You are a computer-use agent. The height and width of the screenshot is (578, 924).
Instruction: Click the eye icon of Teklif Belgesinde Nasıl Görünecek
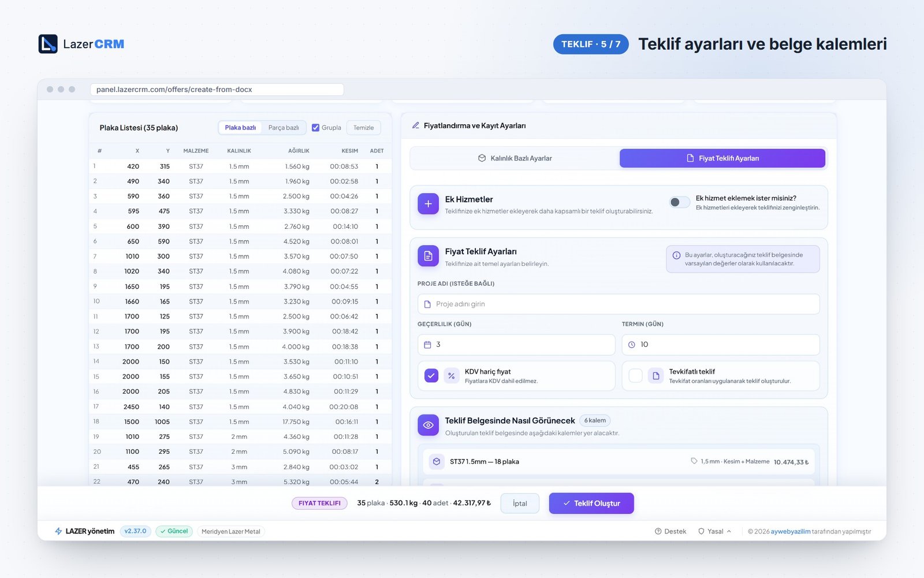pyautogui.click(x=428, y=425)
